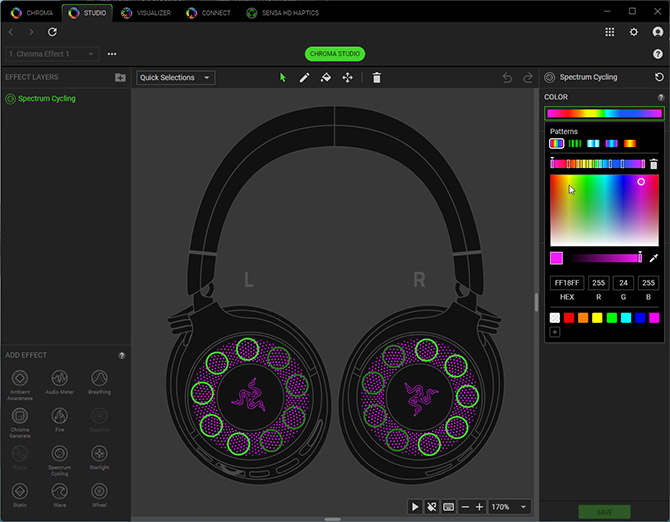The image size is (670, 522).
Task: Open help for Add Effect
Action: [x=122, y=355]
